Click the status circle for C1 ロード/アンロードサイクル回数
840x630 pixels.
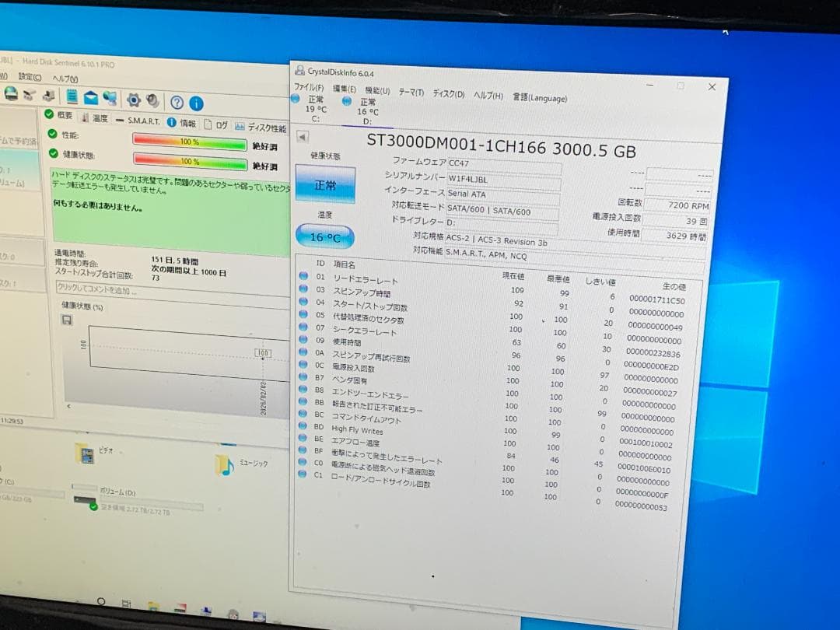(303, 474)
